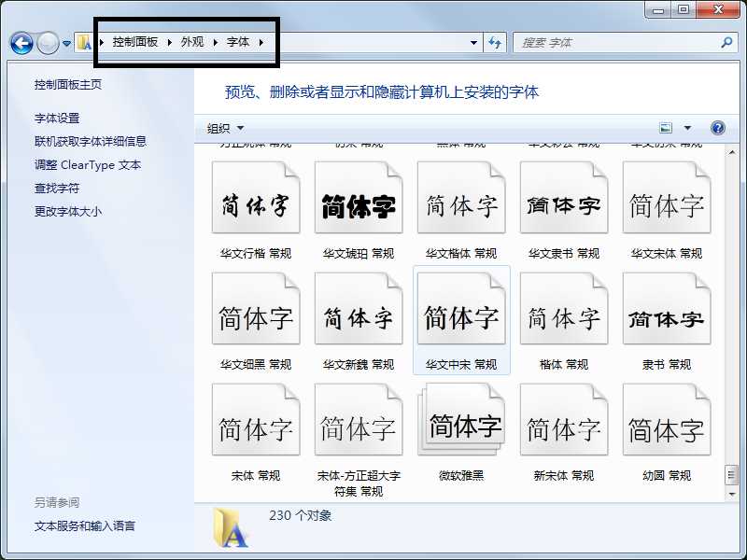The image size is (747, 560).
Task: Click the magnifier search icon
Action: [726, 42]
